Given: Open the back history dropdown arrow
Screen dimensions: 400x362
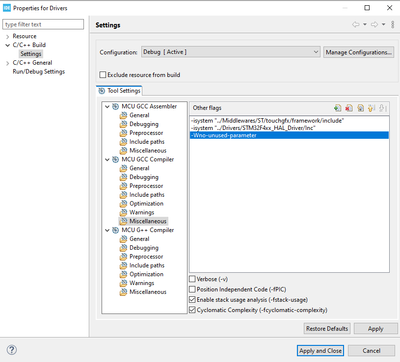Looking at the screenshot, I should click(365, 24).
